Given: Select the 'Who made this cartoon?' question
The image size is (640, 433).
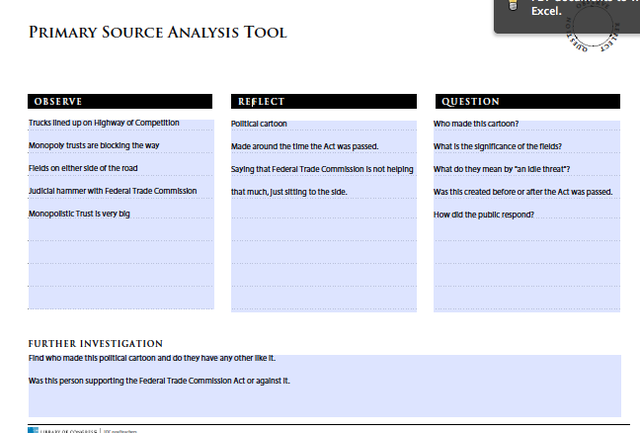Looking at the screenshot, I should click(476, 124).
